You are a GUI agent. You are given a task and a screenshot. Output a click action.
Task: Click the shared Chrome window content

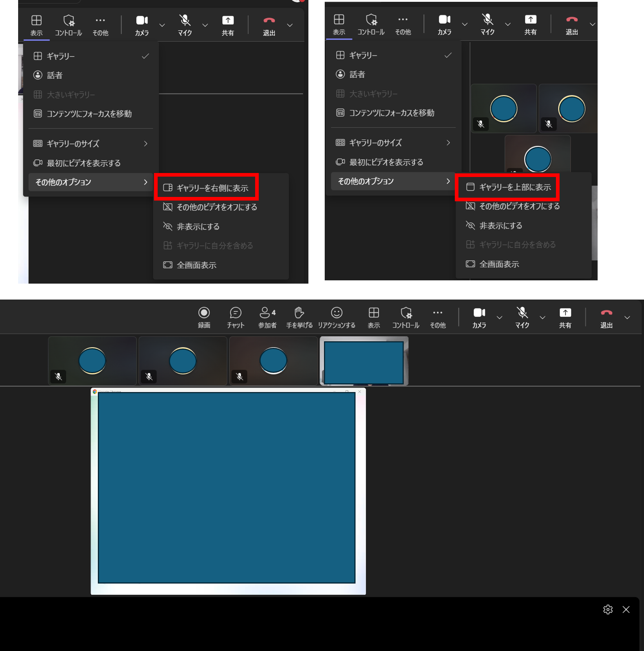coord(228,491)
